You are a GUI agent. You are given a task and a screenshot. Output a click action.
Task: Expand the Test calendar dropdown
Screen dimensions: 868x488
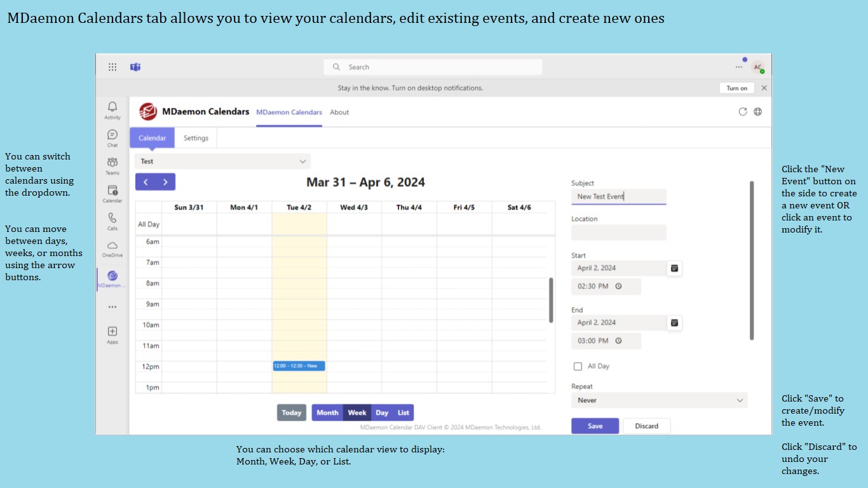[x=222, y=161]
